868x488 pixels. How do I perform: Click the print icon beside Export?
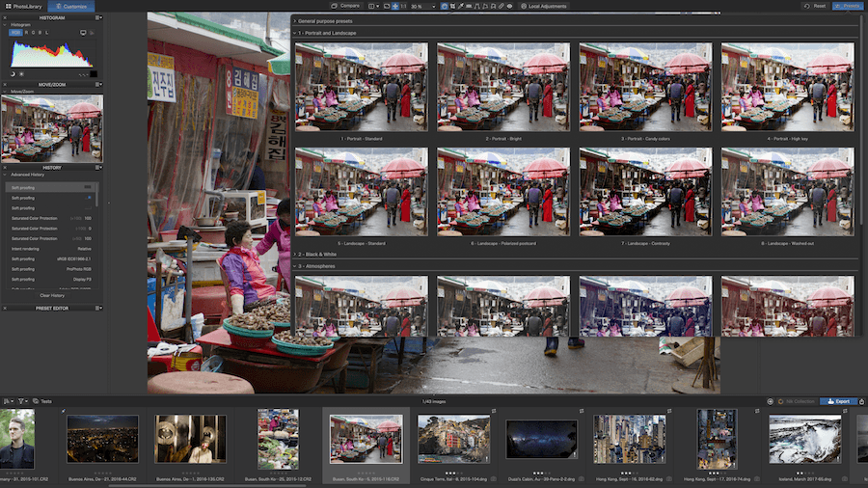861,402
